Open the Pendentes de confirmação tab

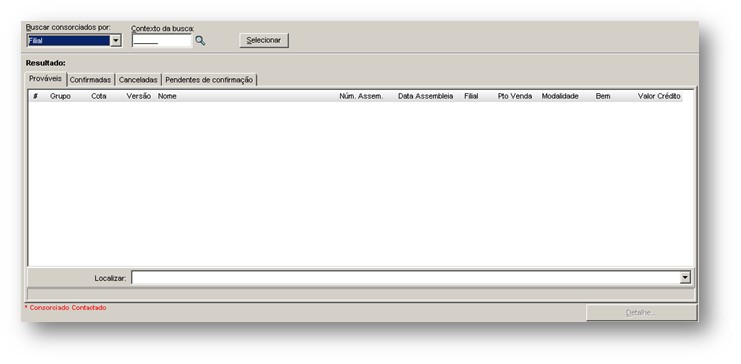pyautogui.click(x=209, y=80)
